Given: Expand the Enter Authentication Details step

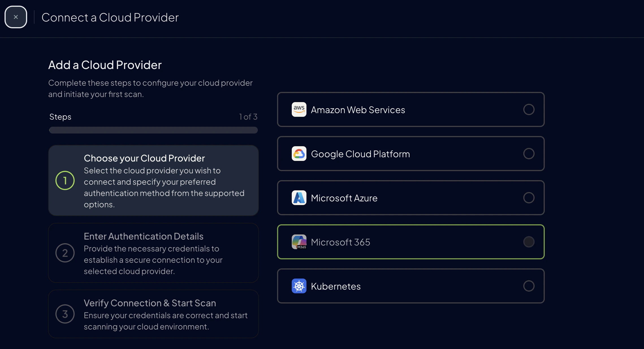Looking at the screenshot, I should point(154,253).
